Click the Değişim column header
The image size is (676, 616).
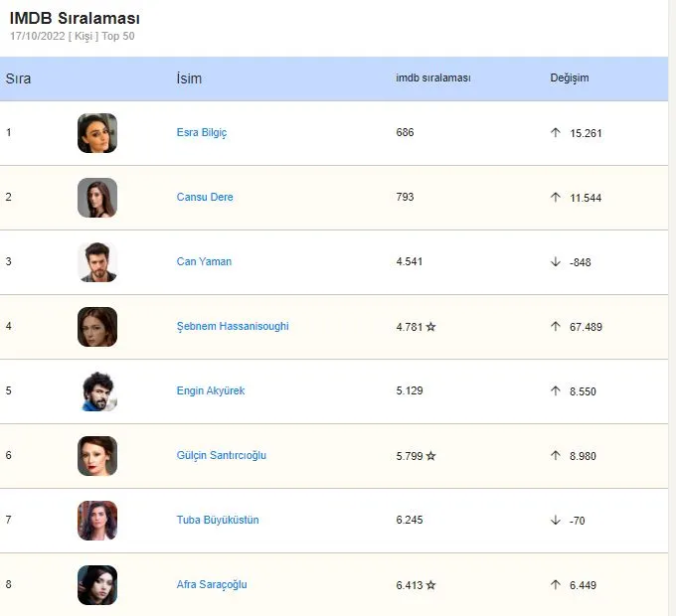click(569, 77)
